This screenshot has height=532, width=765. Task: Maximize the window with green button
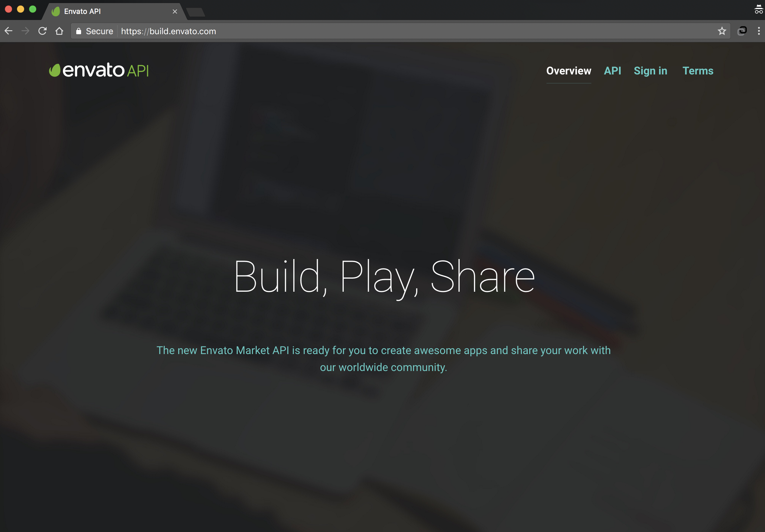pos(33,9)
